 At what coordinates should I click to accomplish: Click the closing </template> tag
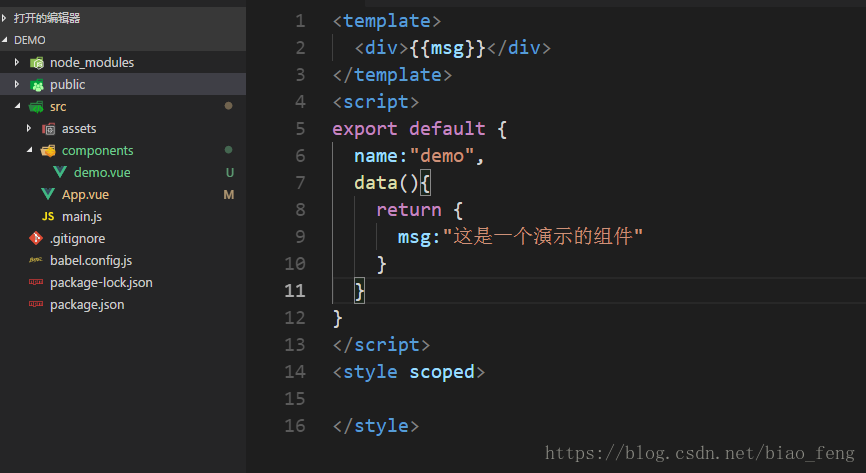pos(392,75)
